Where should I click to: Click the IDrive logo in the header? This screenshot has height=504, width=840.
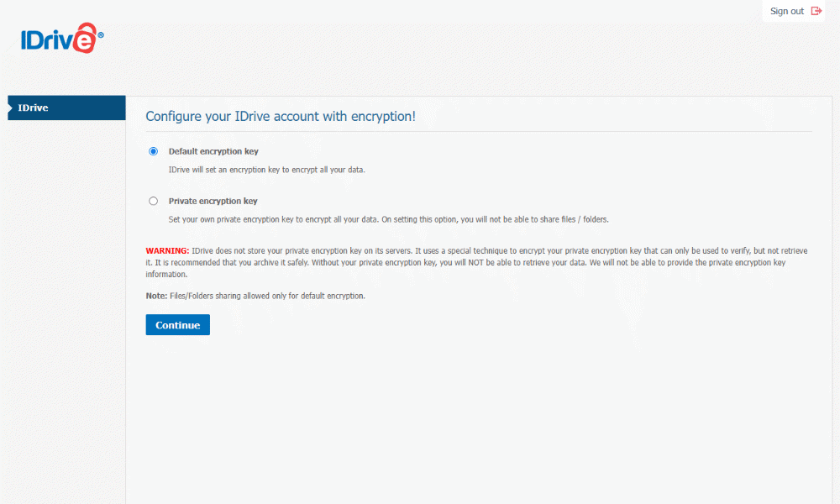pos(59,39)
